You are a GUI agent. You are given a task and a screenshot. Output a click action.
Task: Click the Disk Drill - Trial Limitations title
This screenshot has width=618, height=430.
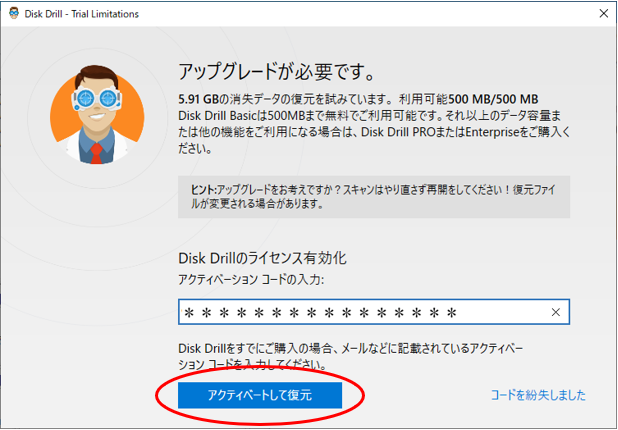tap(82, 14)
